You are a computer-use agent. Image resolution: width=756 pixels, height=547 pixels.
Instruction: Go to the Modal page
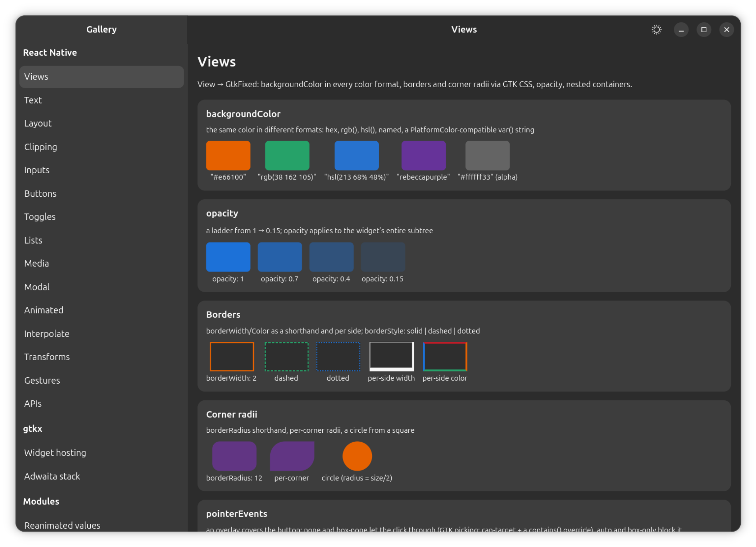click(102, 287)
